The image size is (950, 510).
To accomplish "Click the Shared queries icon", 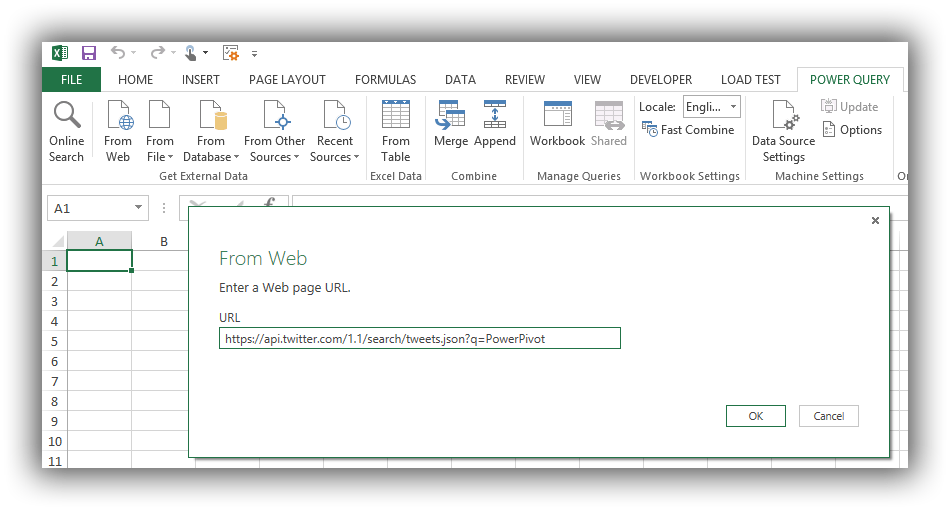I will 609,115.
